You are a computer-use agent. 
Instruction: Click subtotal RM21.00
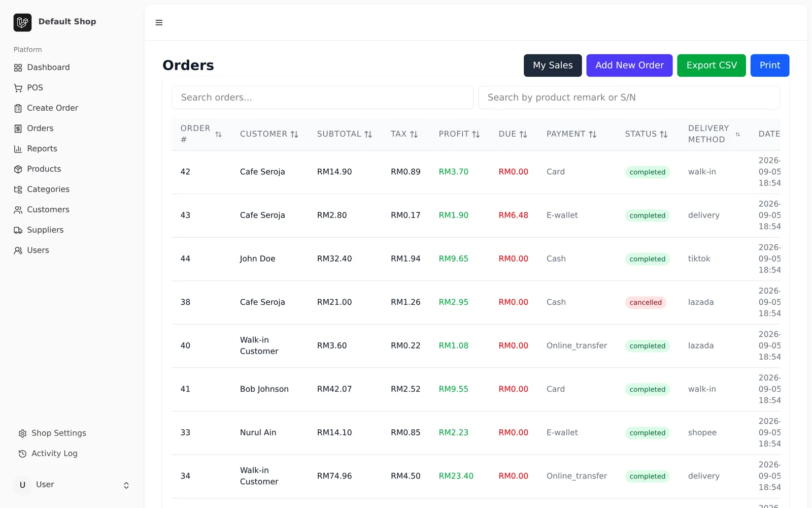(334, 303)
